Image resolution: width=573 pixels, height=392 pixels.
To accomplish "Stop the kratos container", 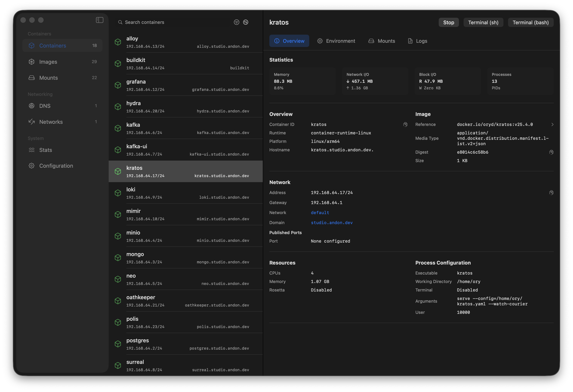I will tap(449, 22).
